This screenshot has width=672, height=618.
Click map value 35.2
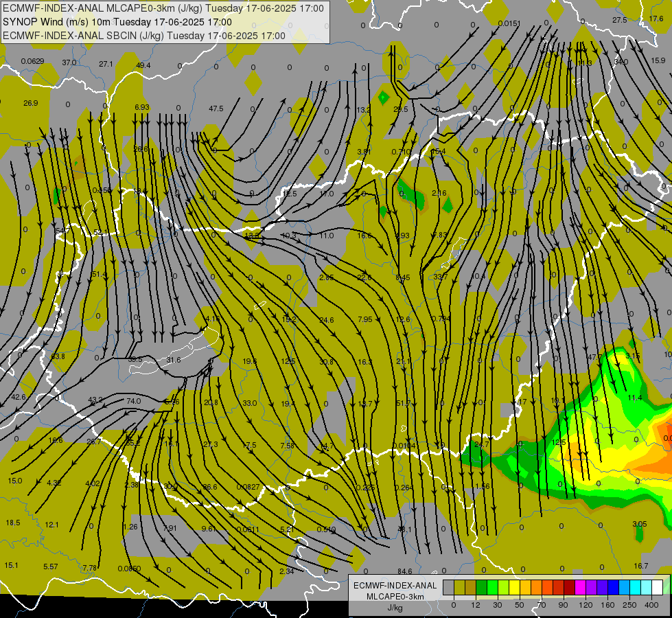click(x=133, y=443)
